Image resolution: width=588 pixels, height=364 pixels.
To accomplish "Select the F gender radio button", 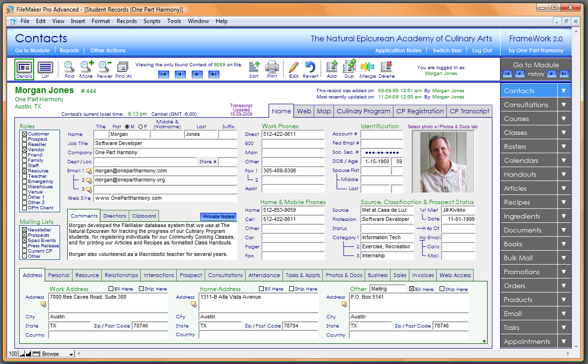I will [140, 127].
